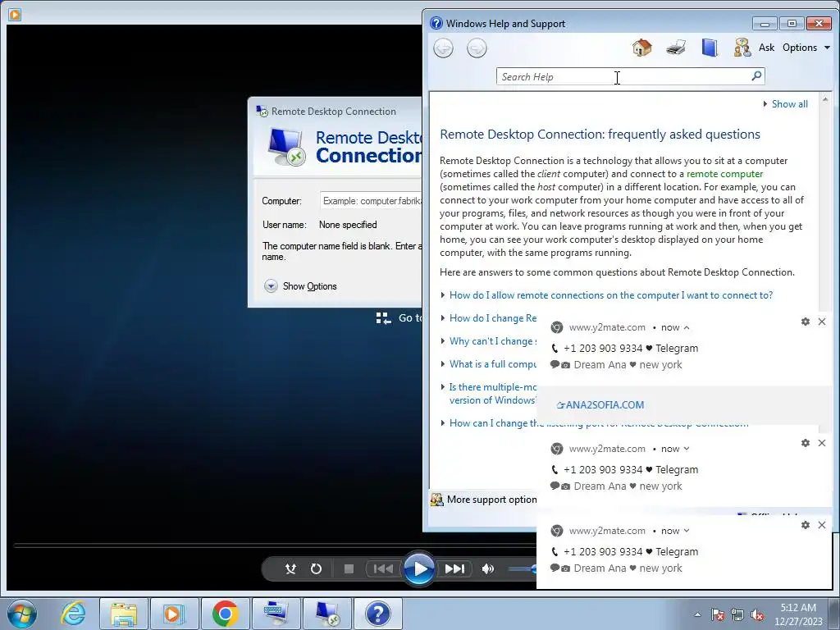Image resolution: width=840 pixels, height=630 pixels.
Task: Switch to Remote Desktop Connection taskbar button
Action: point(326,614)
